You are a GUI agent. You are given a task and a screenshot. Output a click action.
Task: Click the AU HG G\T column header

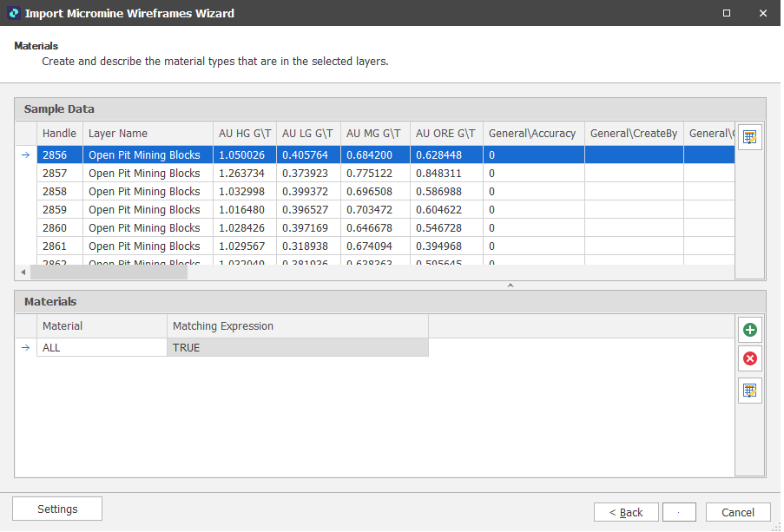(x=245, y=134)
